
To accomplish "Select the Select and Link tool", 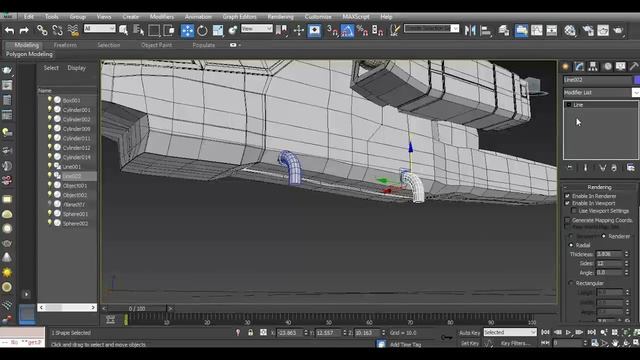I will [42, 30].
